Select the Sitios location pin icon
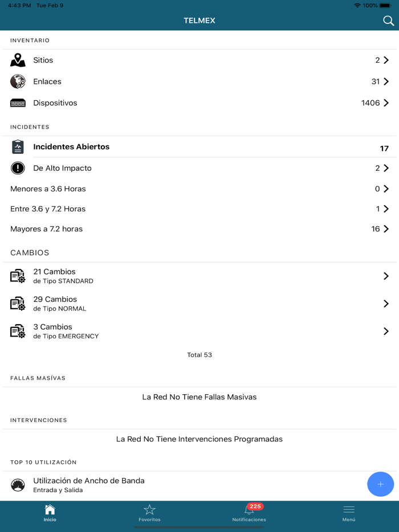399x532 pixels. point(18,60)
